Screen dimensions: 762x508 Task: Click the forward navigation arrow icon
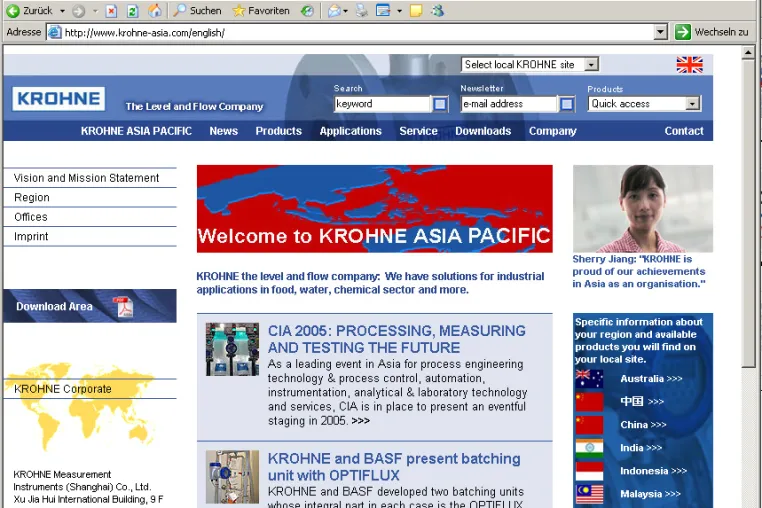(x=79, y=11)
